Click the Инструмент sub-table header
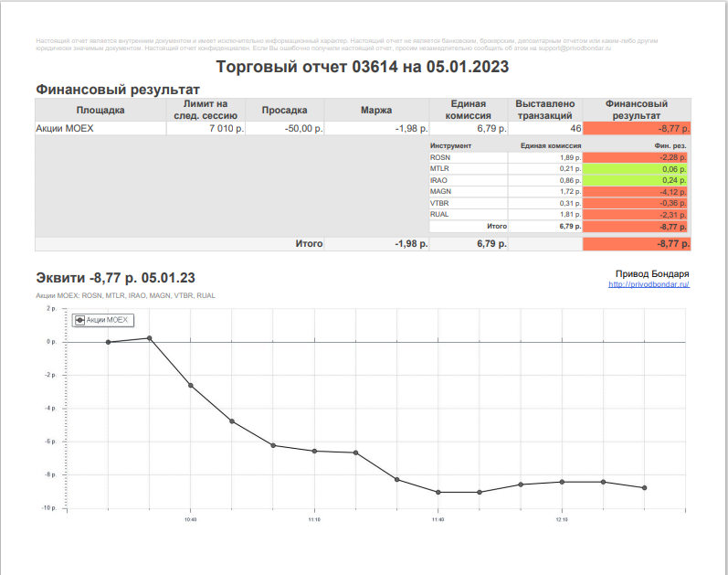Screen dimensions: 728x575 450,145
